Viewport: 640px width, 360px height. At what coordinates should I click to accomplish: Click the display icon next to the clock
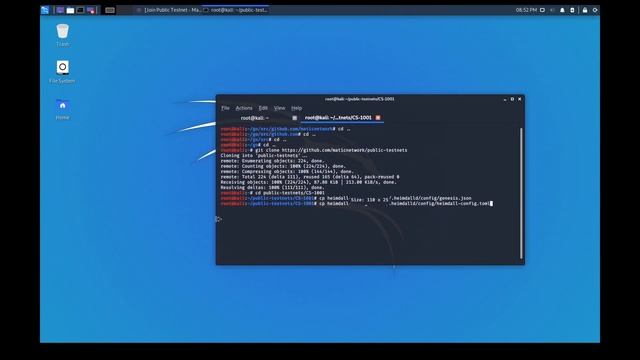pos(542,10)
